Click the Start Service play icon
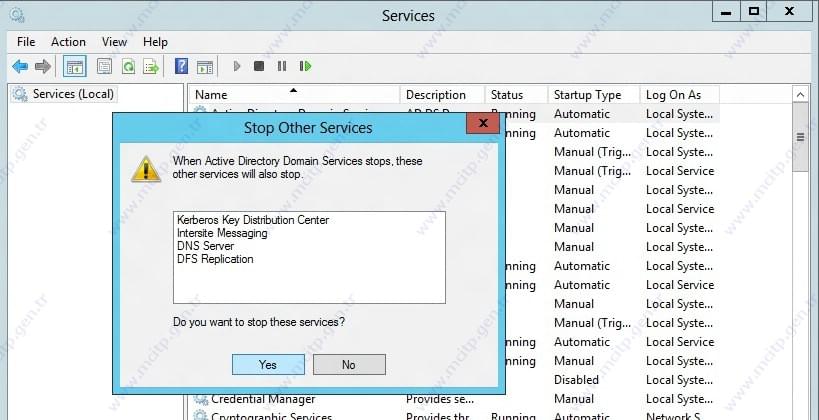 click(x=237, y=66)
